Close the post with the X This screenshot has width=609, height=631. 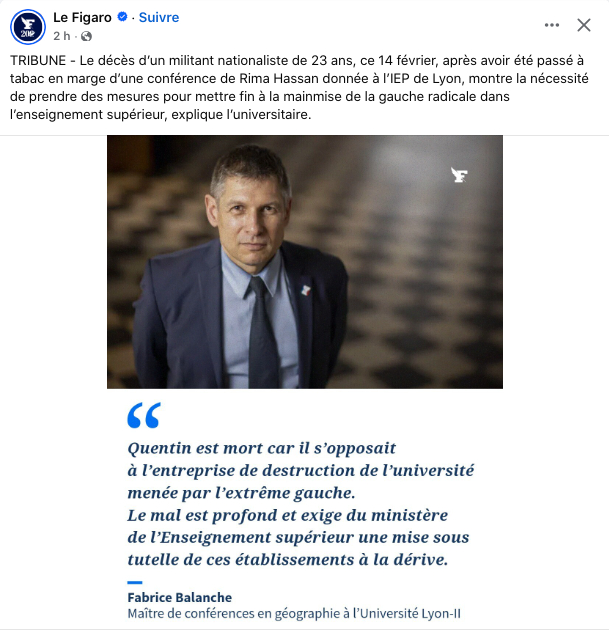[584, 25]
